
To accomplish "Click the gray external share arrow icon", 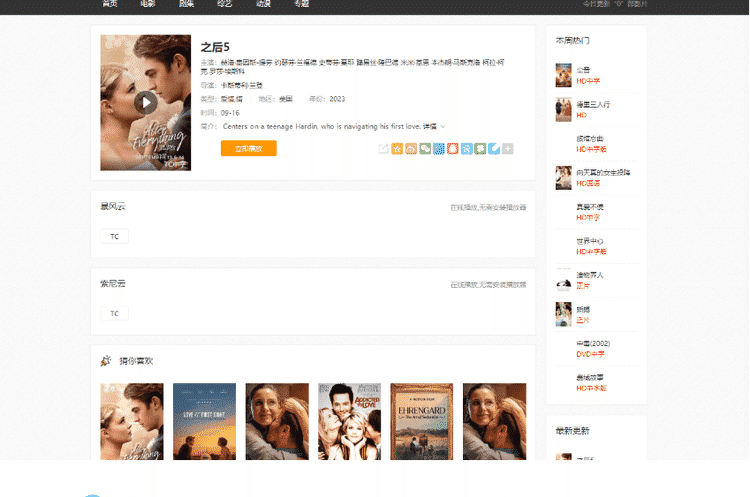I will tap(383, 149).
